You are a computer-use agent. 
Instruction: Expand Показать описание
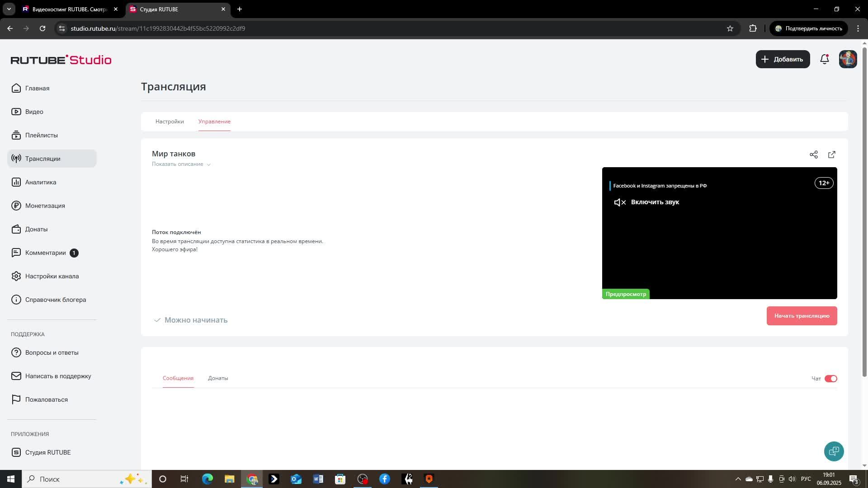(181, 164)
